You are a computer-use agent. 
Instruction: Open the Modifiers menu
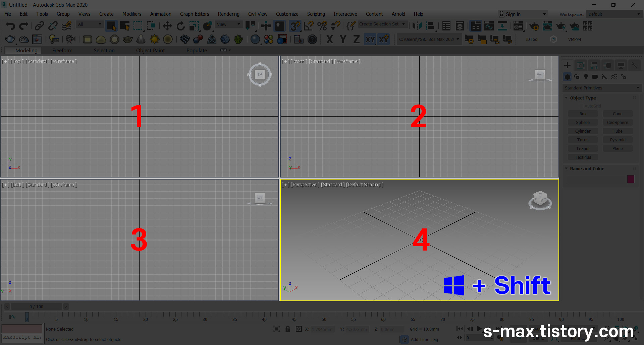pyautogui.click(x=132, y=14)
